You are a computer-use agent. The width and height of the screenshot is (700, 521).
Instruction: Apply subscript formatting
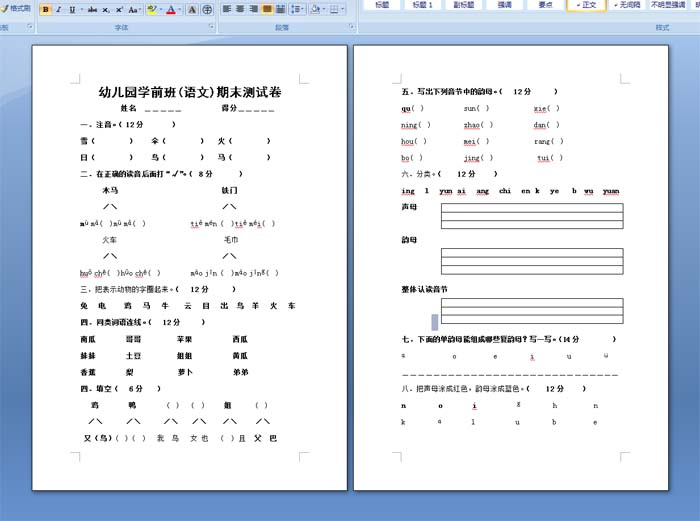point(106,9)
